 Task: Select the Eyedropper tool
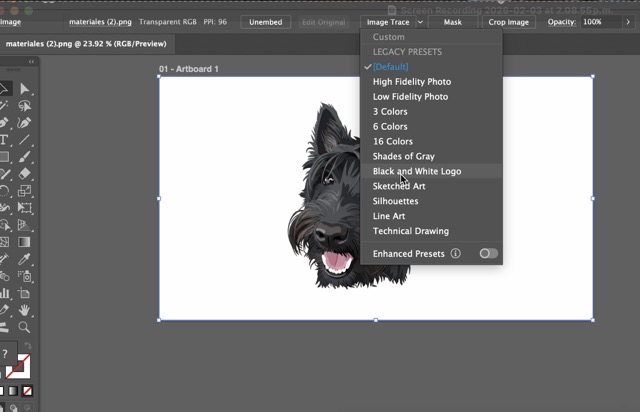pyautogui.click(x=24, y=259)
